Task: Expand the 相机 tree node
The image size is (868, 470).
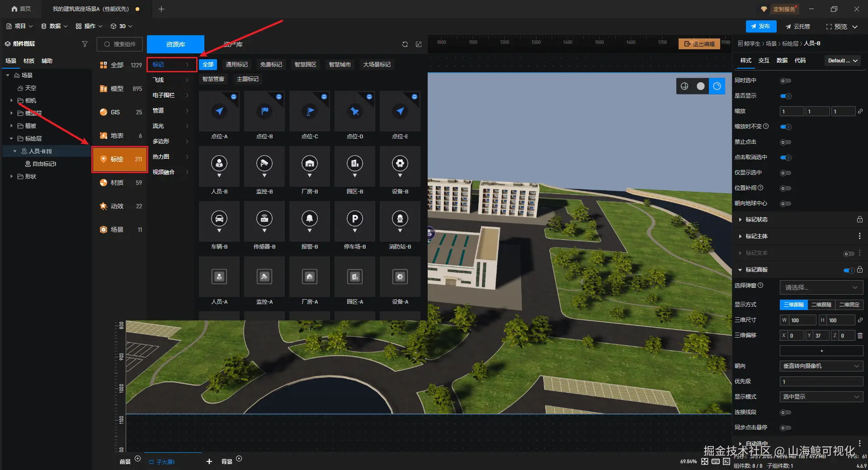Action: (x=12, y=100)
